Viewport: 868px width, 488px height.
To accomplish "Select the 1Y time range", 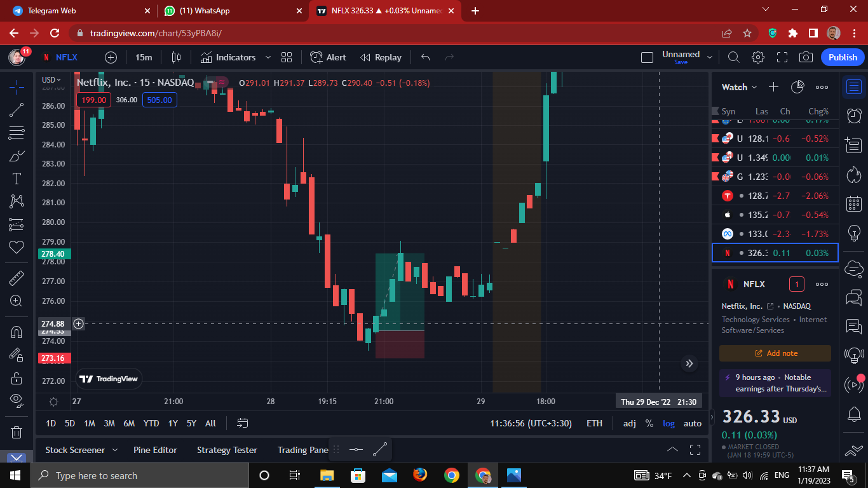I will pos(173,423).
